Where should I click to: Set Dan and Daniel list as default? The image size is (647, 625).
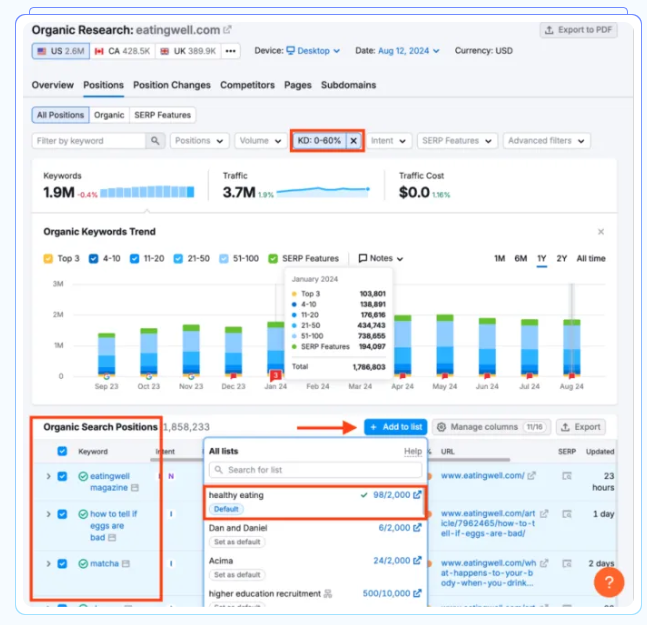[237, 542]
